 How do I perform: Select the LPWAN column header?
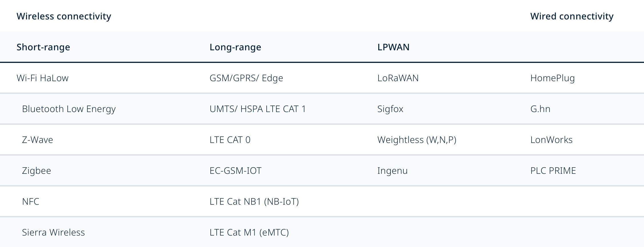(393, 47)
